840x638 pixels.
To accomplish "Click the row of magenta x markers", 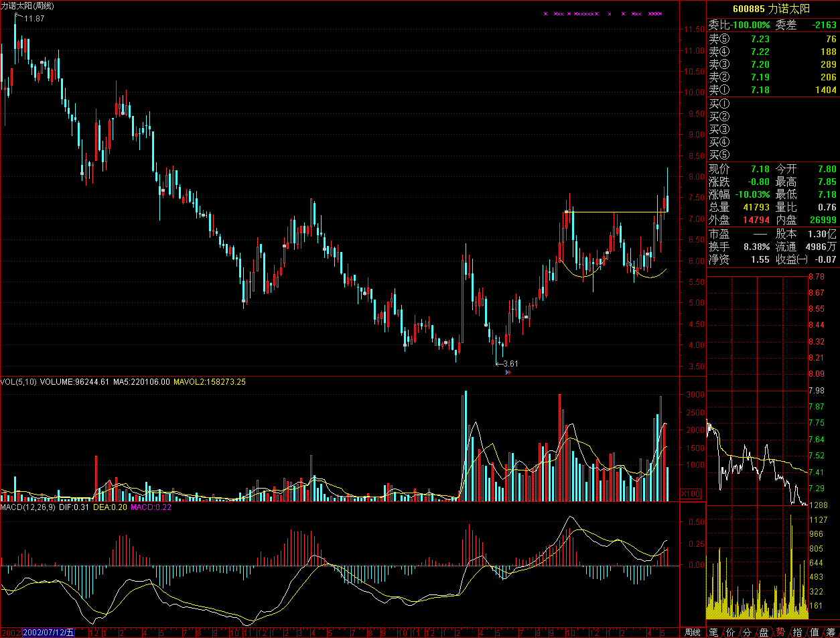I will tap(603, 13).
